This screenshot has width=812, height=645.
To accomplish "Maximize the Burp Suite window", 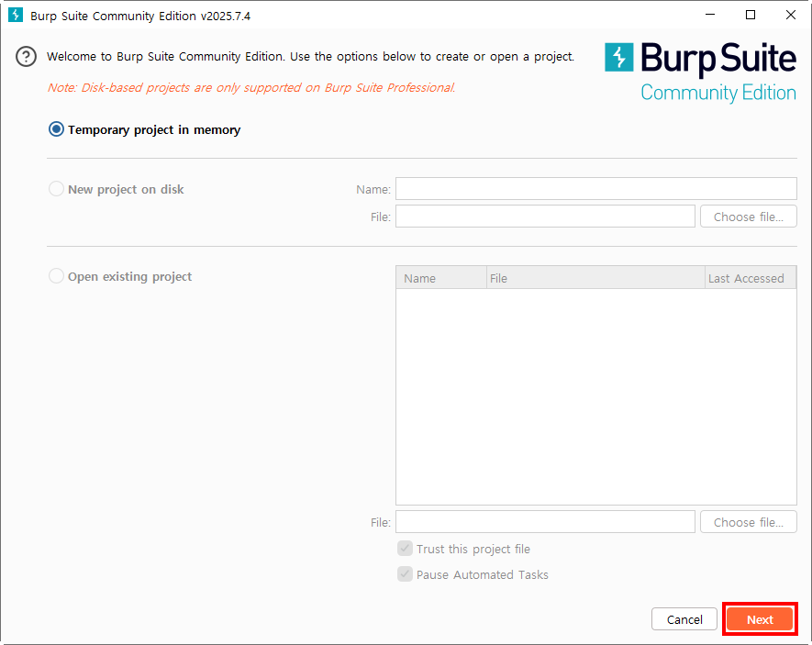I will (751, 15).
